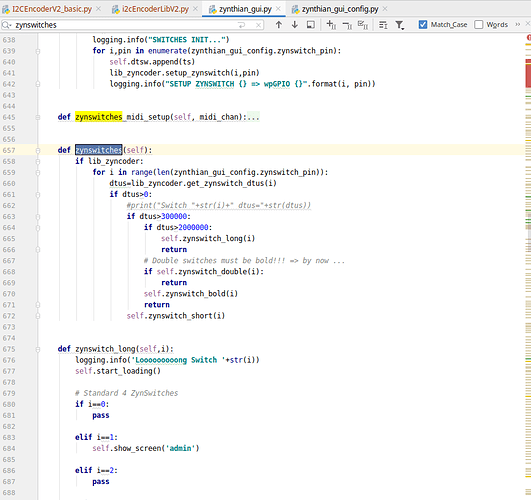The image size is (531, 500).
Task: Unselect the current occurrence
Action: point(347,25)
